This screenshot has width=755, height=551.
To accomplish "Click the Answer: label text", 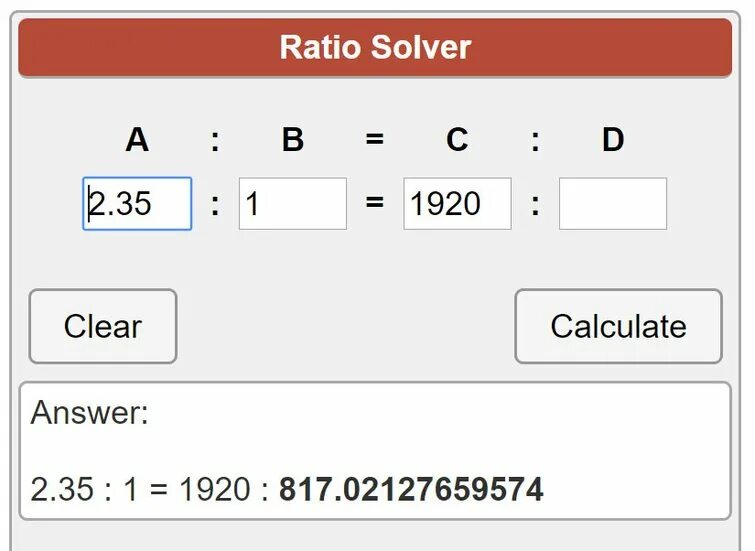I will 90,413.
